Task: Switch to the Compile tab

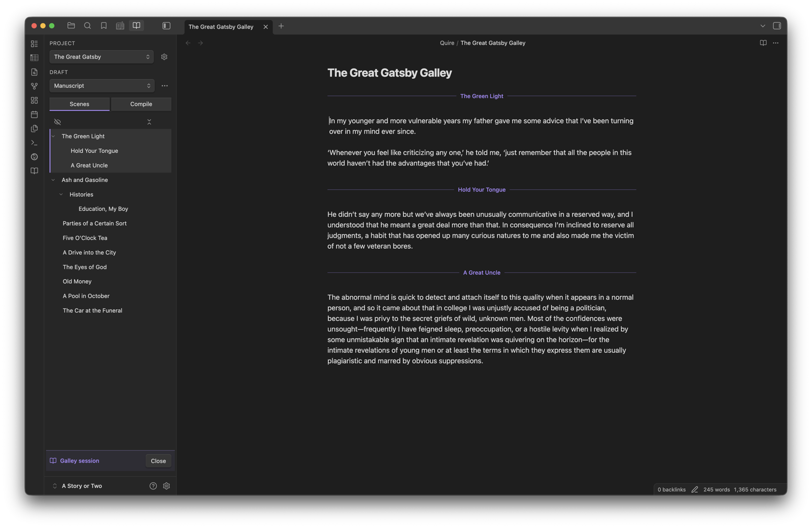Action: (x=141, y=104)
